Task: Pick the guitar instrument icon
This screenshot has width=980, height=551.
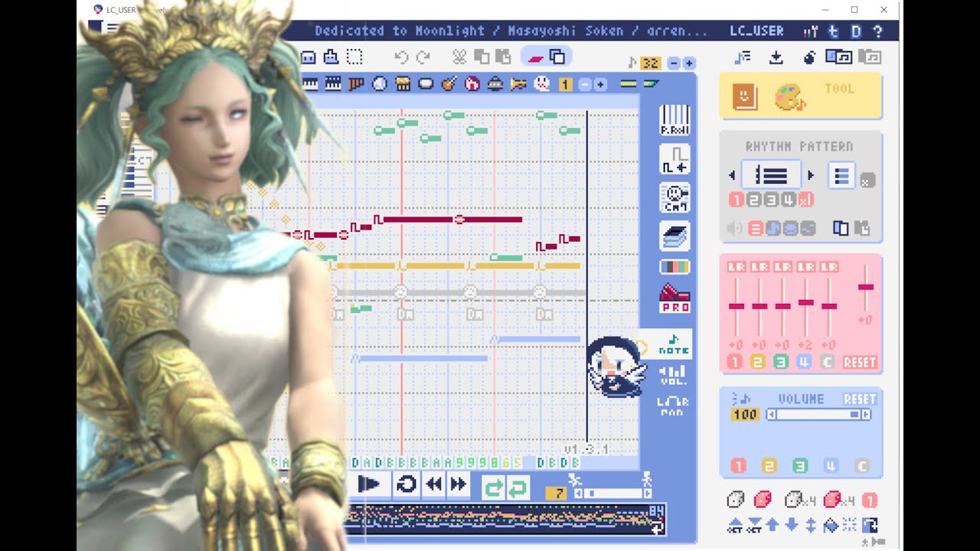Action: click(449, 84)
